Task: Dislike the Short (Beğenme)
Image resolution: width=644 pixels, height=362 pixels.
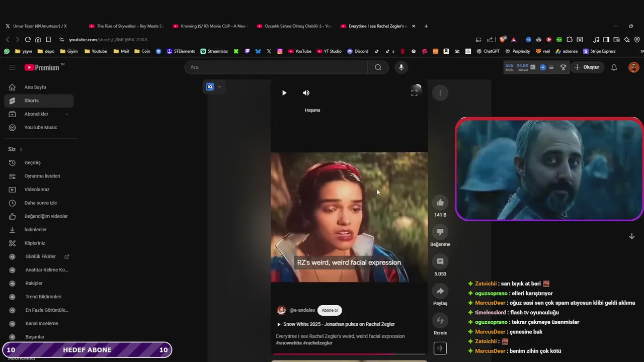Action: click(440, 232)
